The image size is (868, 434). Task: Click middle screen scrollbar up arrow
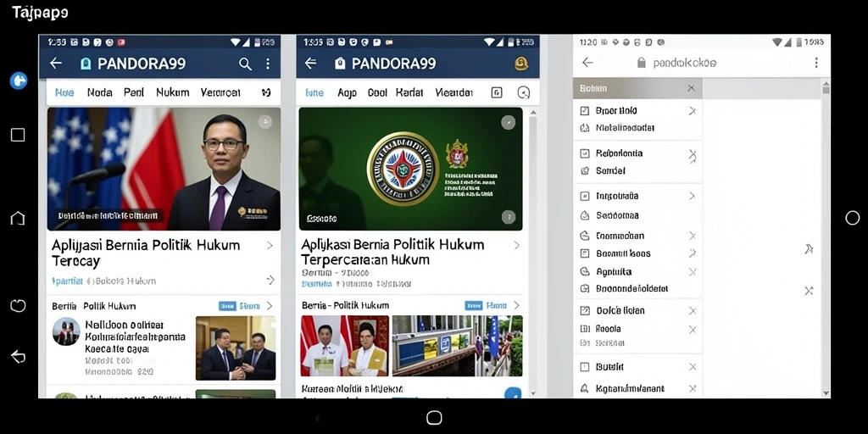click(x=533, y=113)
